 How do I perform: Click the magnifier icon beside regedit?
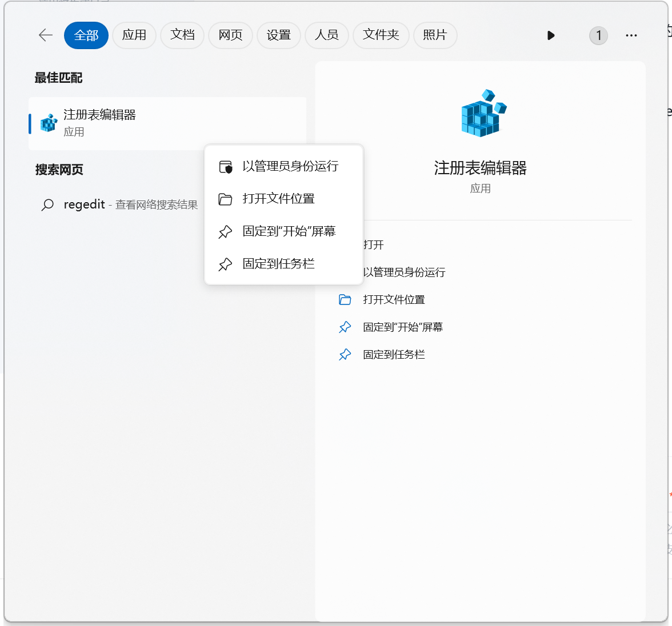click(47, 205)
